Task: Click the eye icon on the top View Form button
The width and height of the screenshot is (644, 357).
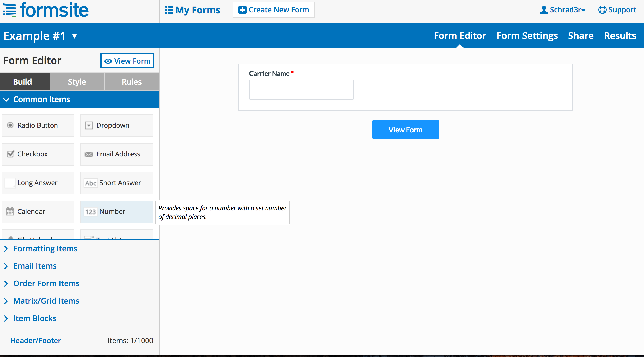Action: click(108, 61)
